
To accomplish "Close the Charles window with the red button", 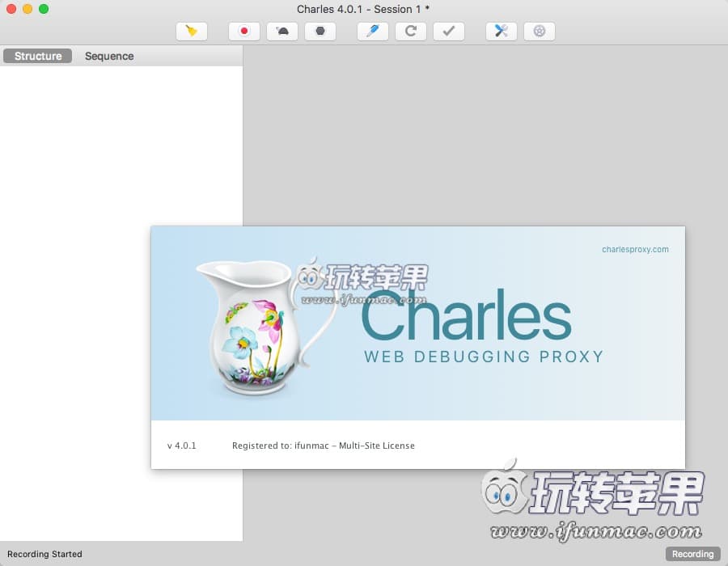I will 11,9.
